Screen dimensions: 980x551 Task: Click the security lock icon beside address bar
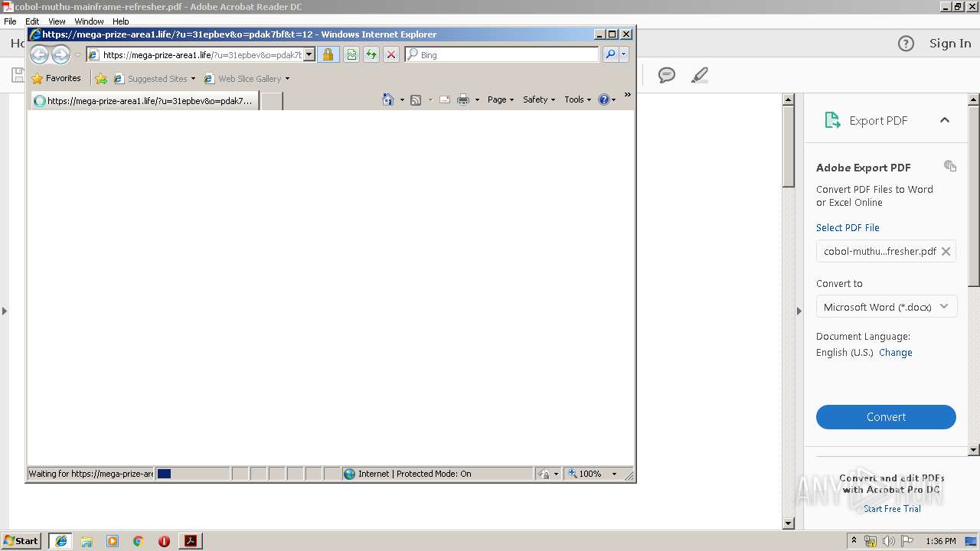point(328,54)
